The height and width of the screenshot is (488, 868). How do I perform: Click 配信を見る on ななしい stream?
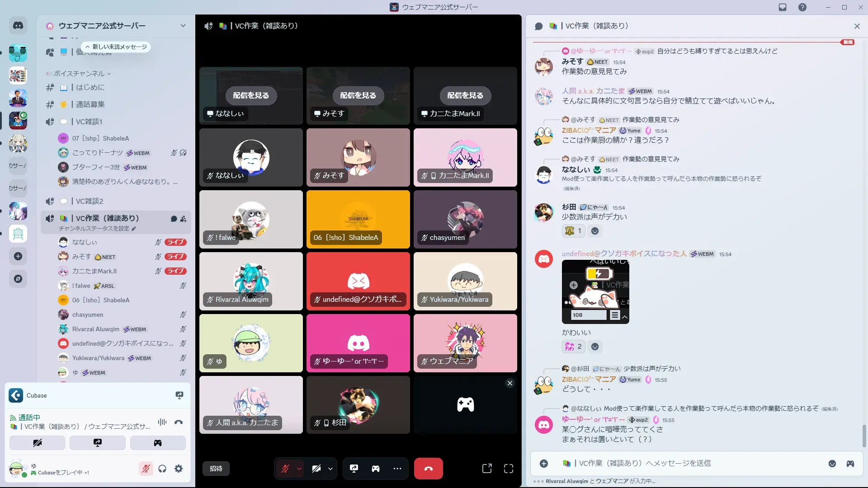coord(250,95)
